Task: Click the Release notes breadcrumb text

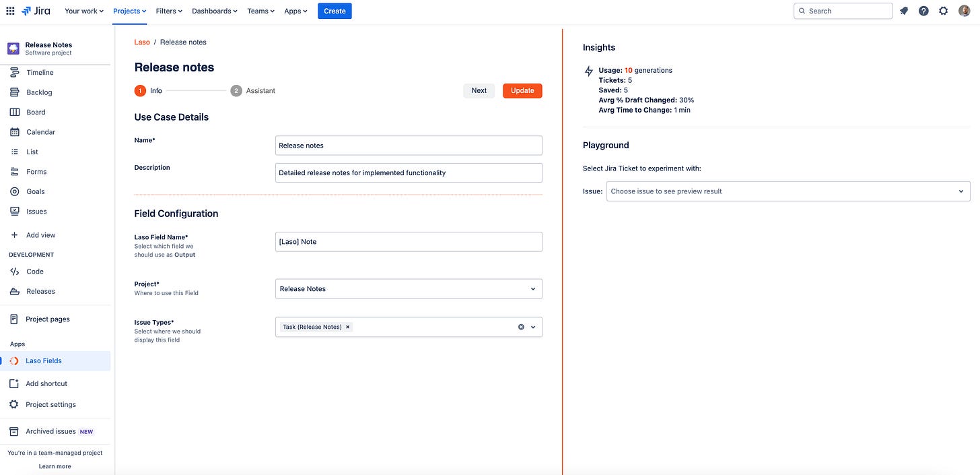Action: pos(183,42)
